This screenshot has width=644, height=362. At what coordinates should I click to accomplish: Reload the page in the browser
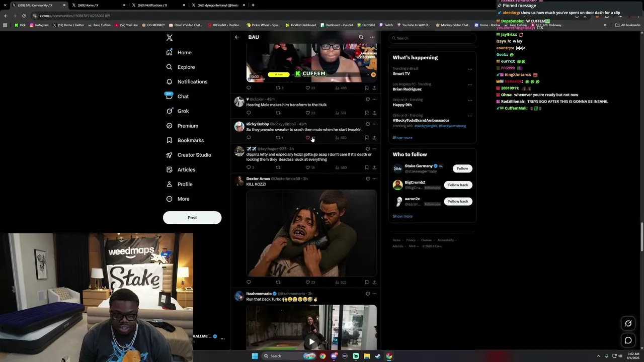[24, 16]
